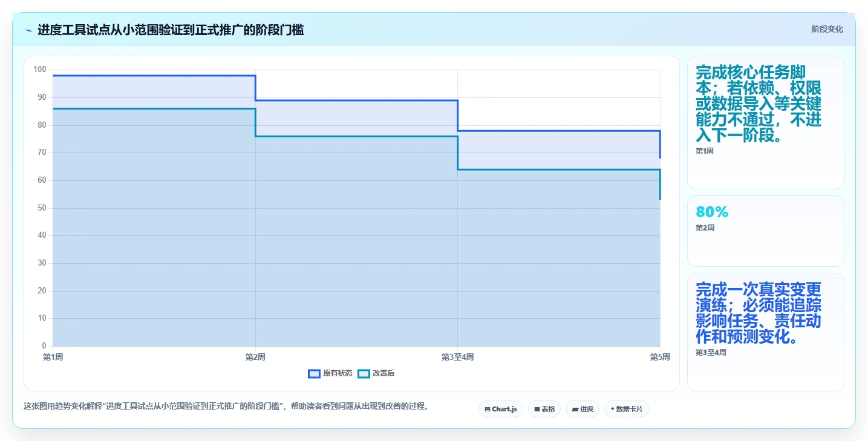This screenshot has width=868, height=441.
Task: Select the Chart.js tag chip
Action: coord(501,409)
